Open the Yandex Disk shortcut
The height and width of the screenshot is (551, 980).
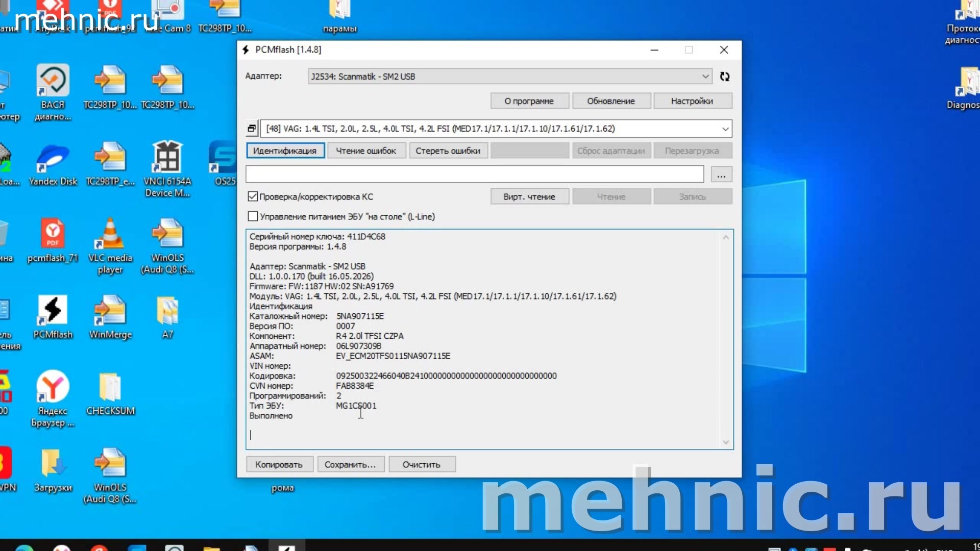pyautogui.click(x=53, y=164)
